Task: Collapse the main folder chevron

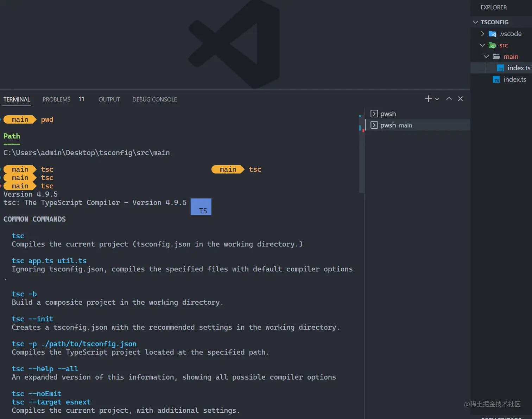Action: coord(486,57)
